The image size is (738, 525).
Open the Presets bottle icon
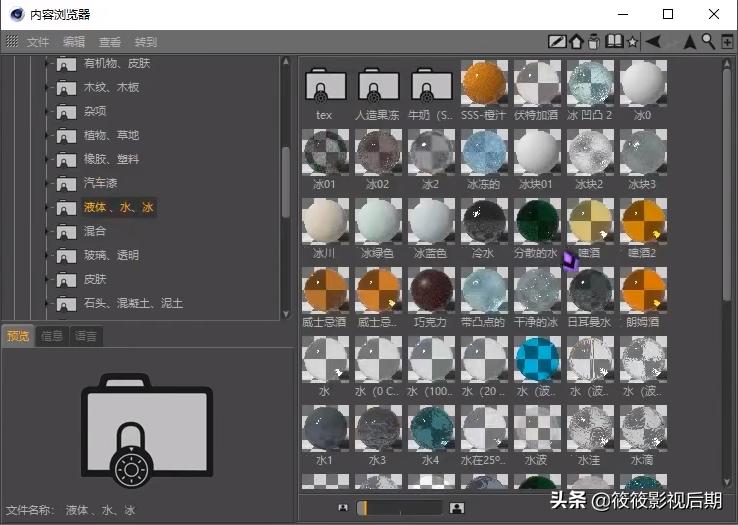click(594, 42)
